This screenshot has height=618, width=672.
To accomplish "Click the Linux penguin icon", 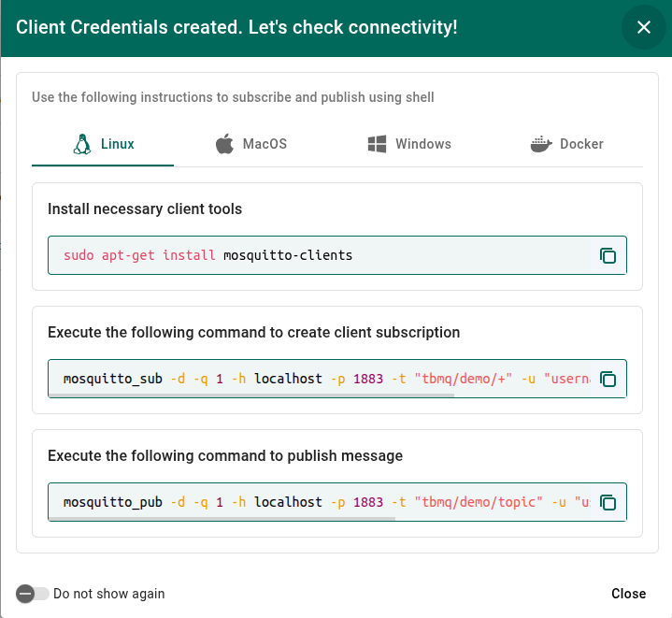I will click(x=82, y=144).
